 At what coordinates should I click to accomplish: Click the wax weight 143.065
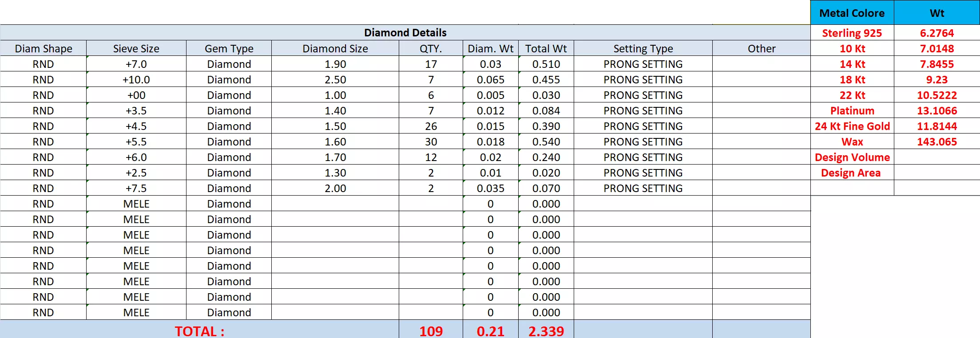click(x=937, y=141)
